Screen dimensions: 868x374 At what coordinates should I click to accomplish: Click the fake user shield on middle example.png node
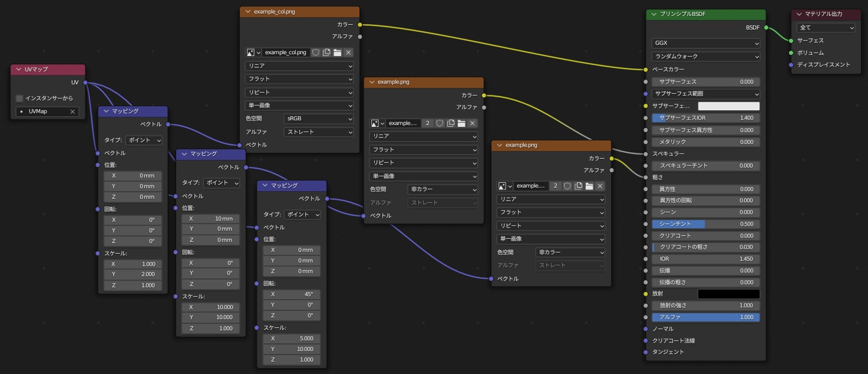(438, 123)
